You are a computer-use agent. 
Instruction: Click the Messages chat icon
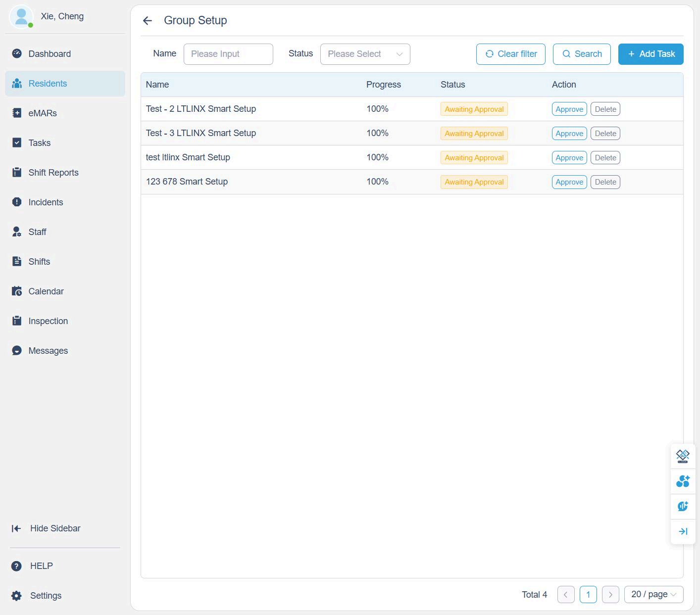pyautogui.click(x=17, y=350)
